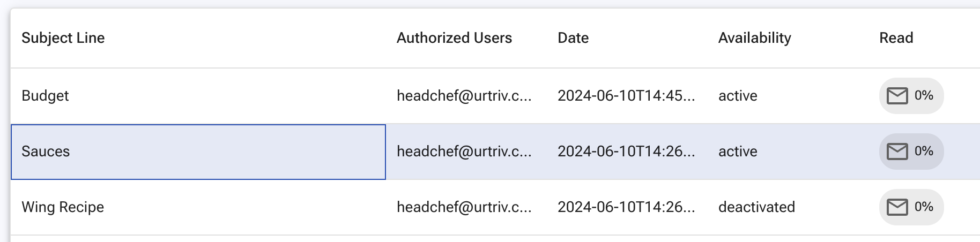Sort by the Subject Line column header

63,38
